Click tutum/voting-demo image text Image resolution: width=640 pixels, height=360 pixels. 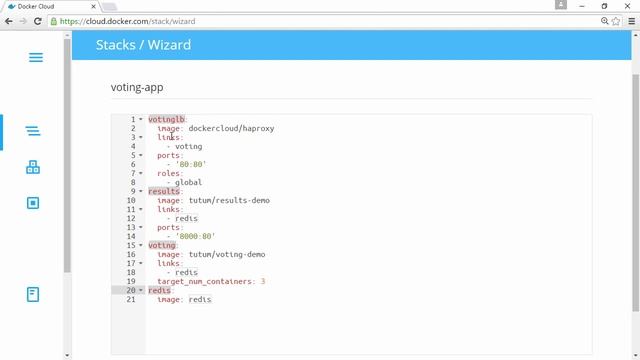point(227,254)
